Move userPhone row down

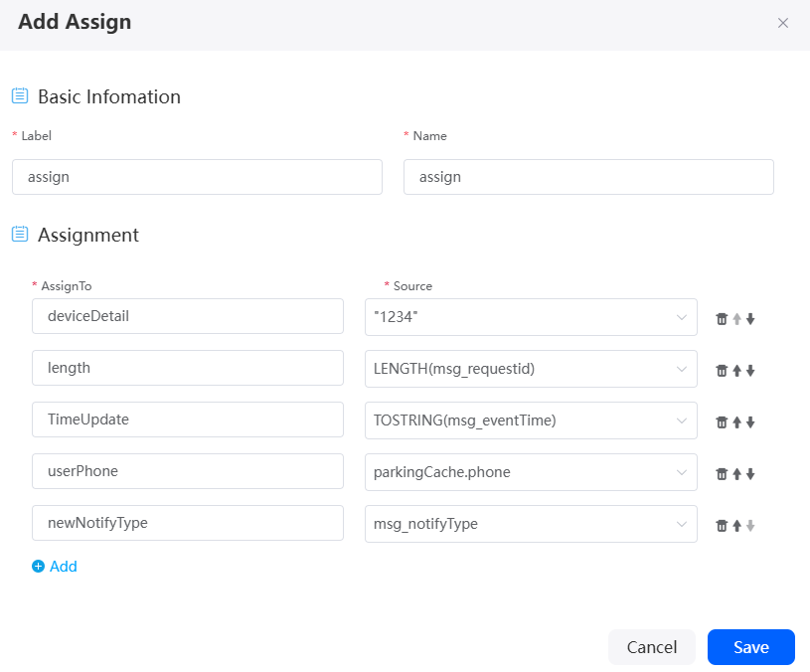(x=750, y=474)
